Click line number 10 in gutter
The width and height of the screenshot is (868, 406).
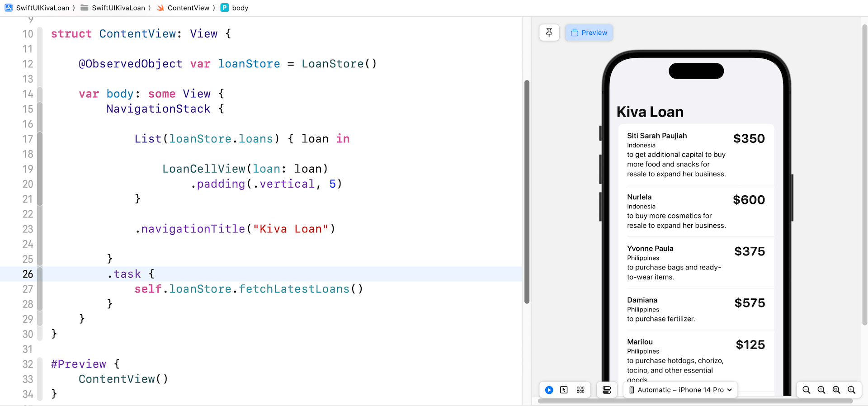pyautogui.click(x=28, y=34)
